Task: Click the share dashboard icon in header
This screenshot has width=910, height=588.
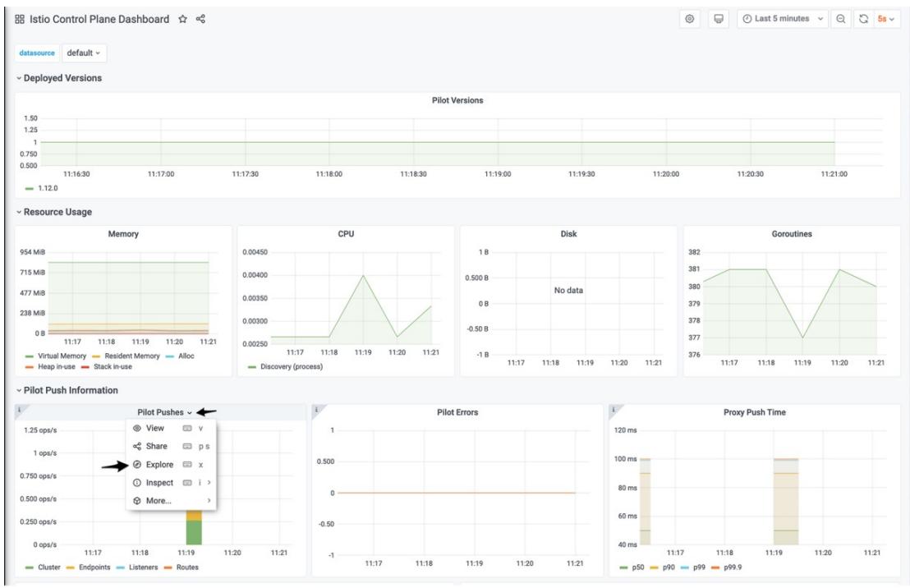Action: point(200,19)
